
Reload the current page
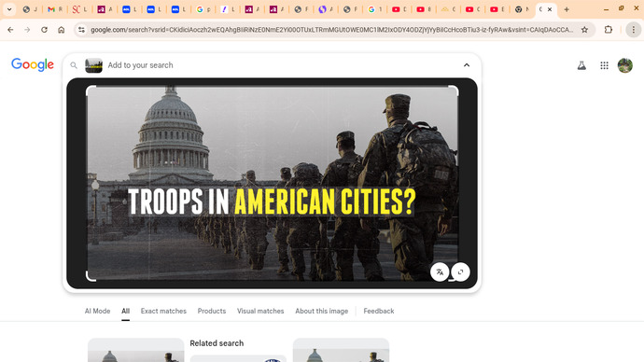(x=44, y=30)
